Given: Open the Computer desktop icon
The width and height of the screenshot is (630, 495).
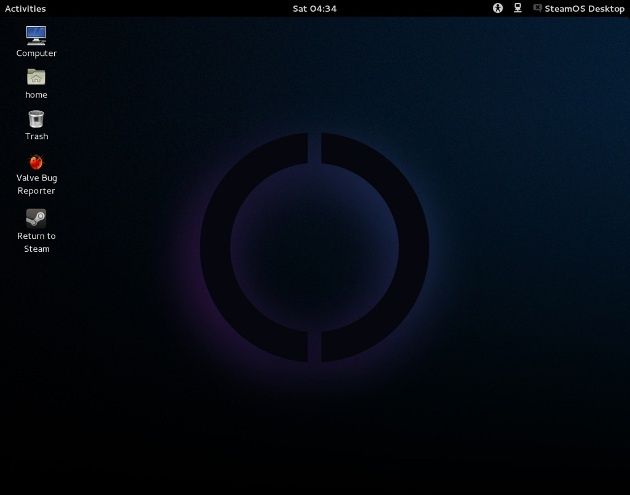Looking at the screenshot, I should (x=36, y=35).
